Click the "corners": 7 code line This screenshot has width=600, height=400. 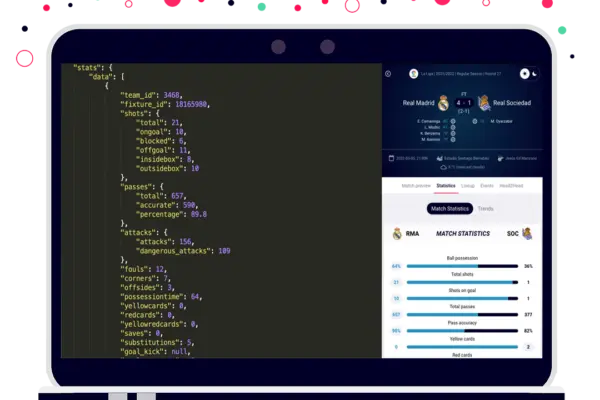[x=145, y=279]
